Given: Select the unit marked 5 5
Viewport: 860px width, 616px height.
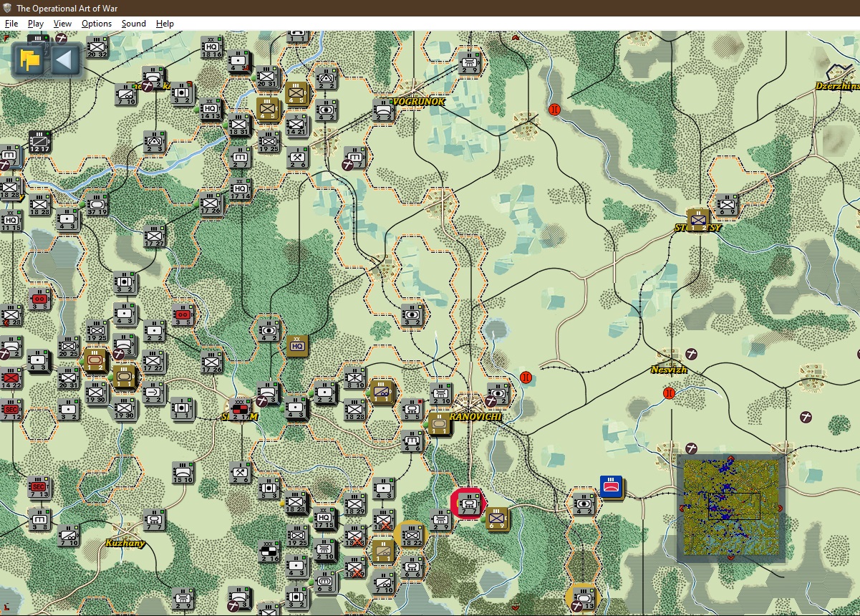Looking at the screenshot, I should (412, 409).
